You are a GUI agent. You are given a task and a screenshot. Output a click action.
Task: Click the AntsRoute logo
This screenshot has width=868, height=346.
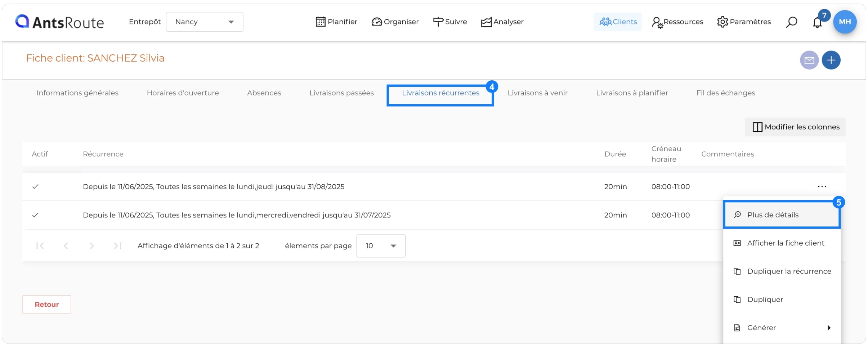(59, 22)
